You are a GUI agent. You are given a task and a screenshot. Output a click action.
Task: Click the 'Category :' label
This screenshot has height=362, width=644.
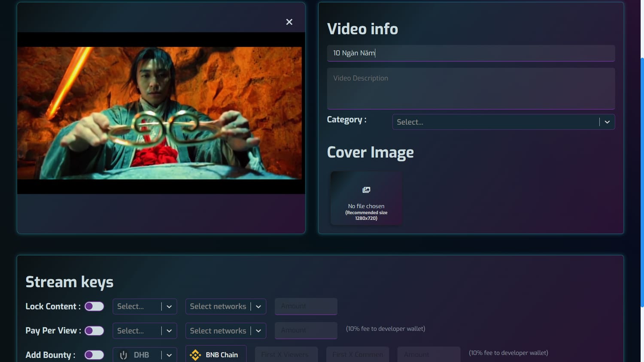pyautogui.click(x=347, y=120)
